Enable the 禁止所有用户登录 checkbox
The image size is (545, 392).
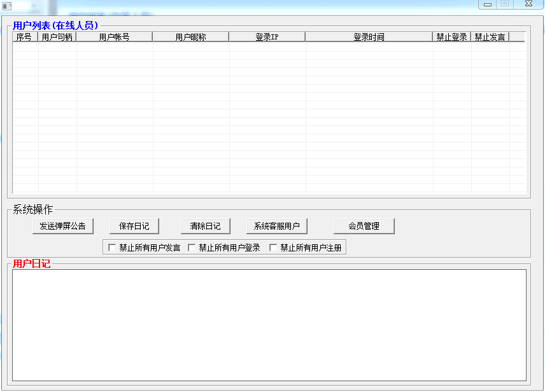(x=192, y=247)
